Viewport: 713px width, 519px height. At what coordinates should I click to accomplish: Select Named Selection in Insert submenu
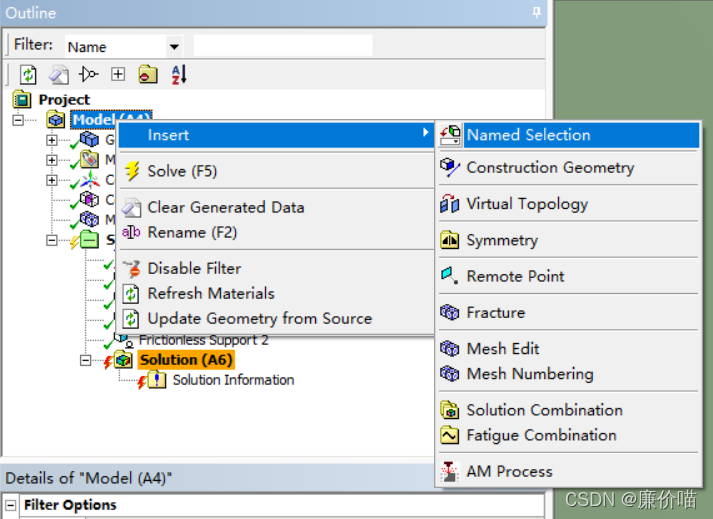tap(569, 135)
